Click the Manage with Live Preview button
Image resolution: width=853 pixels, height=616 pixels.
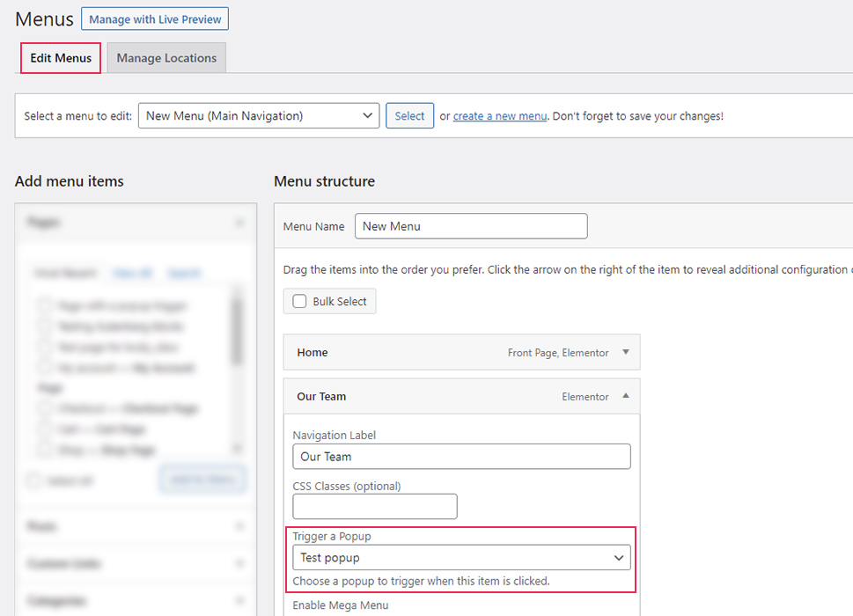(x=154, y=18)
